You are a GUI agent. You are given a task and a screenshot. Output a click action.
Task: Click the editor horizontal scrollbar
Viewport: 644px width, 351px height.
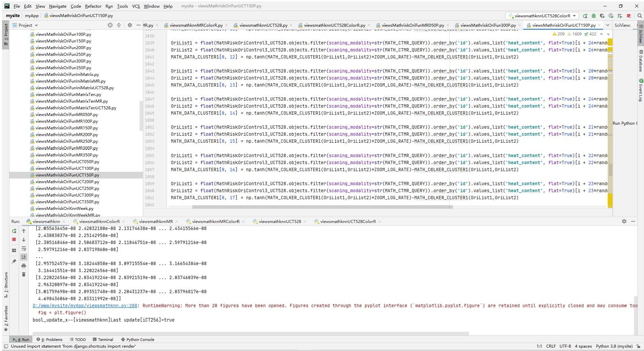point(322,207)
